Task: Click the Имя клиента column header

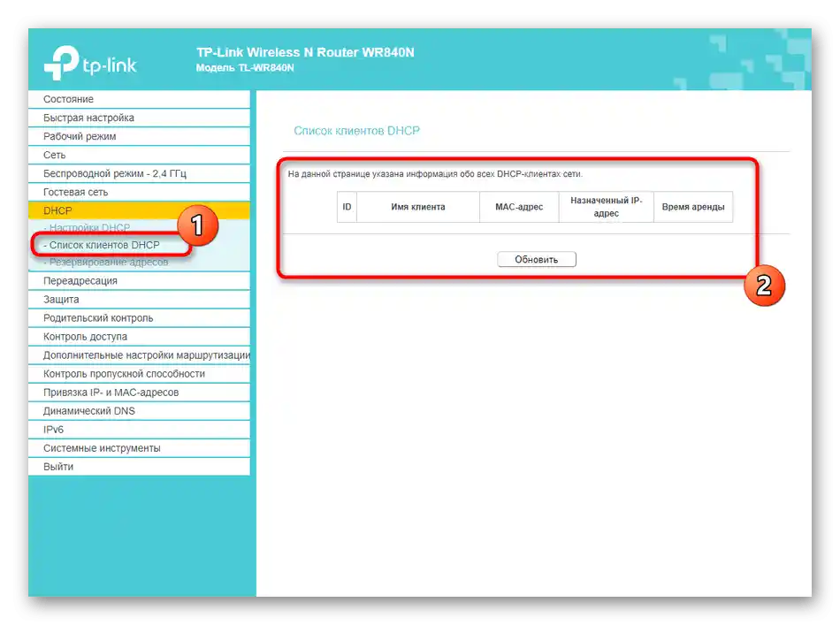Action: 418,207
